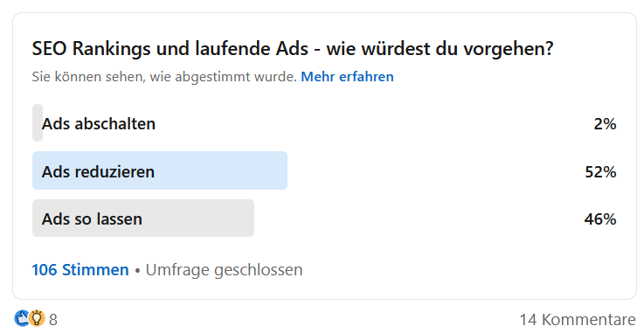This screenshot has height=333, width=644.
Task: Select the Ads abschalten poll option label
Action: (99, 123)
